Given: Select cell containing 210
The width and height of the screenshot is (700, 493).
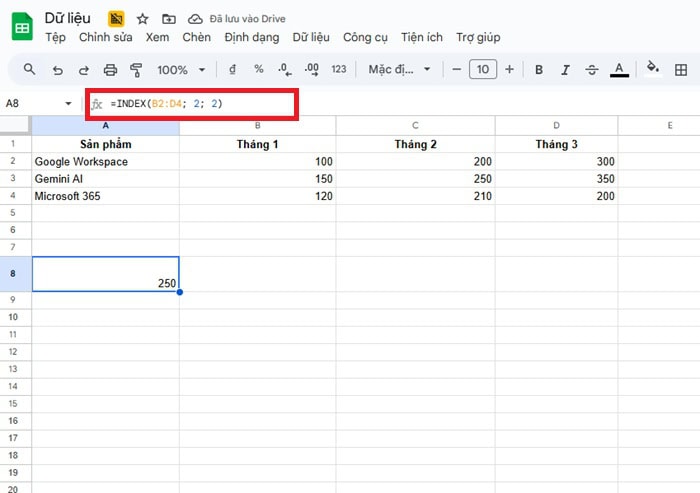Looking at the screenshot, I should coord(415,196).
